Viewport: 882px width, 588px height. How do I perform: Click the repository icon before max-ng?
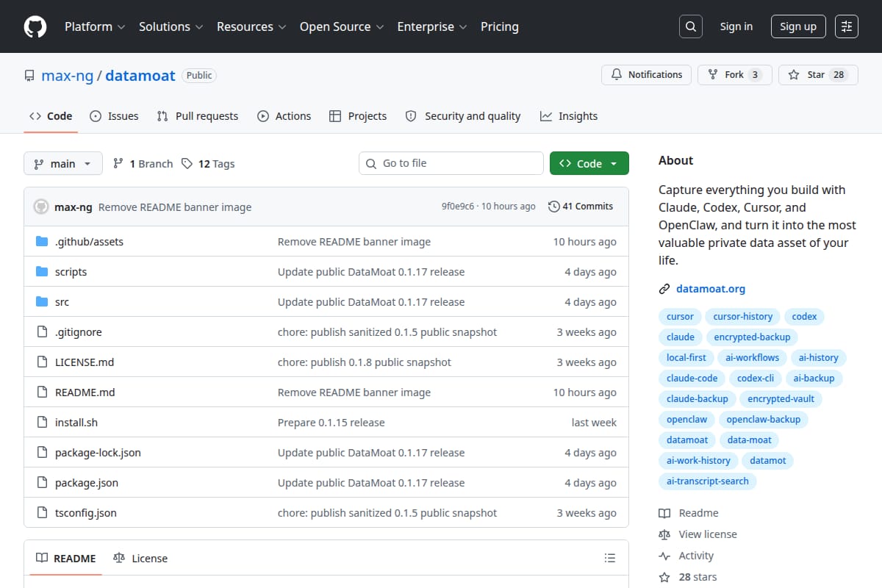click(x=29, y=75)
